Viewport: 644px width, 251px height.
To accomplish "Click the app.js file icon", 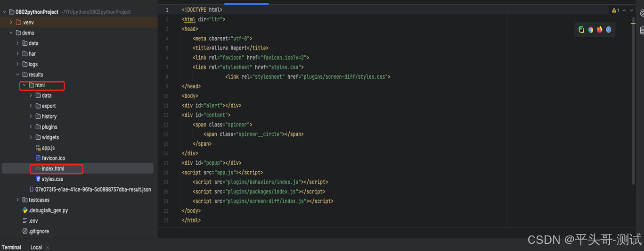I will (x=38, y=148).
